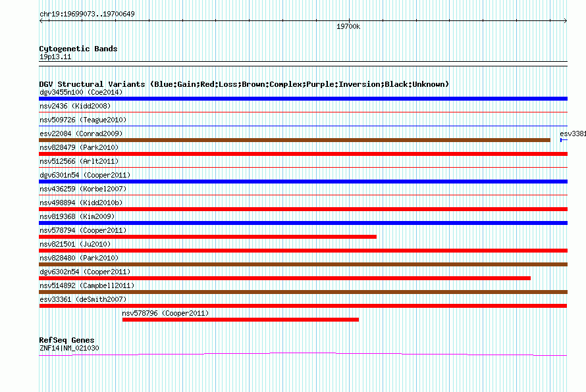Click the left arrow of the ruler
Screen dimensions: 586x392
[41, 21]
